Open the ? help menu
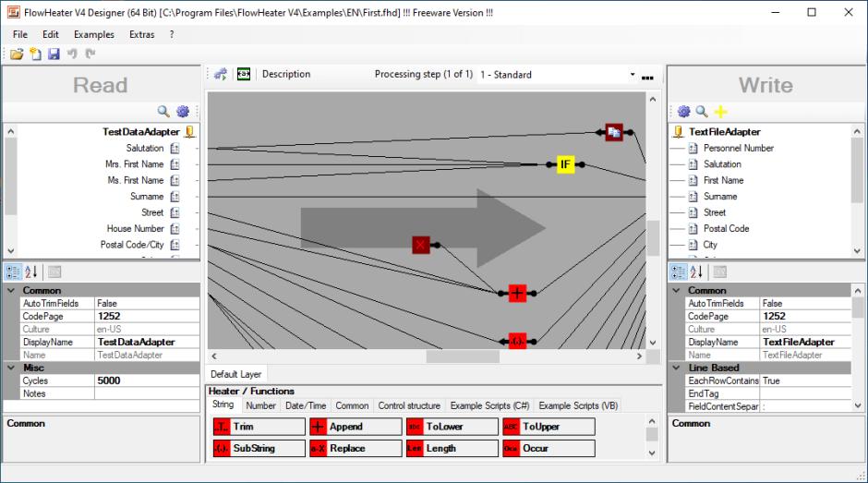 click(172, 34)
